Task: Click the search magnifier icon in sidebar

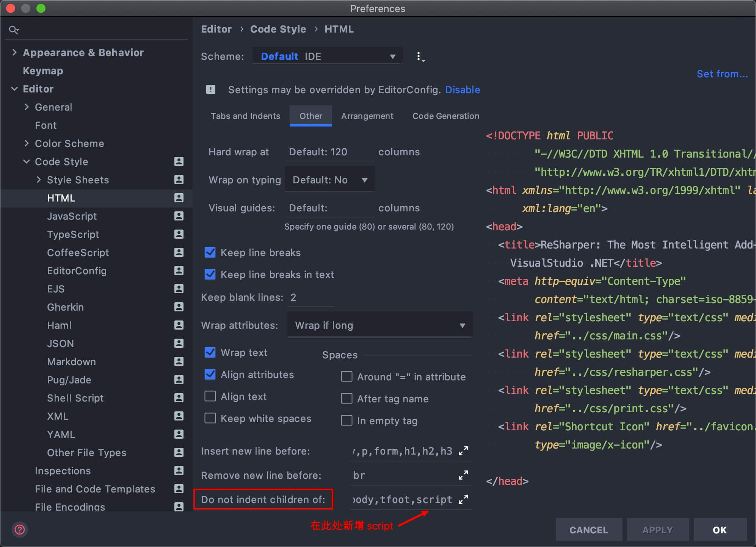Action: tap(14, 30)
